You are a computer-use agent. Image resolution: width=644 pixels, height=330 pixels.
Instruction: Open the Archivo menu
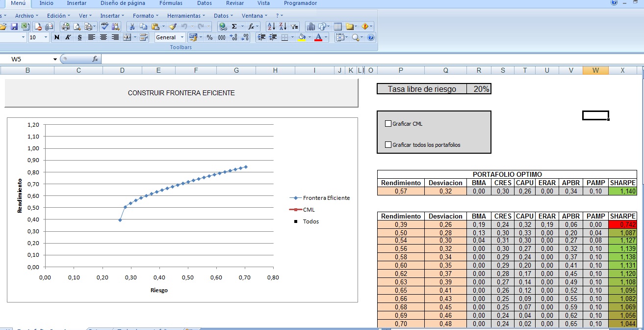[25, 15]
